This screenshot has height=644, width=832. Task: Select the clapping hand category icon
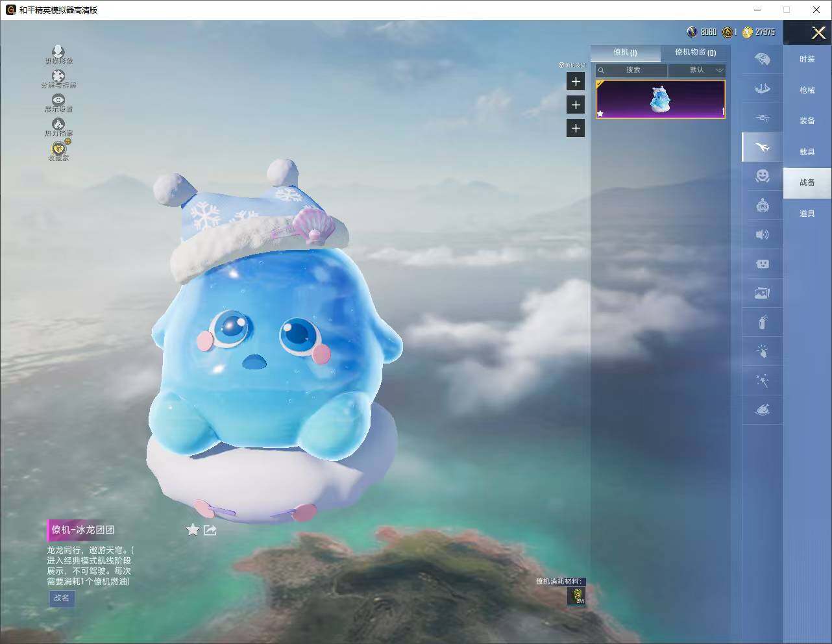[x=763, y=351]
